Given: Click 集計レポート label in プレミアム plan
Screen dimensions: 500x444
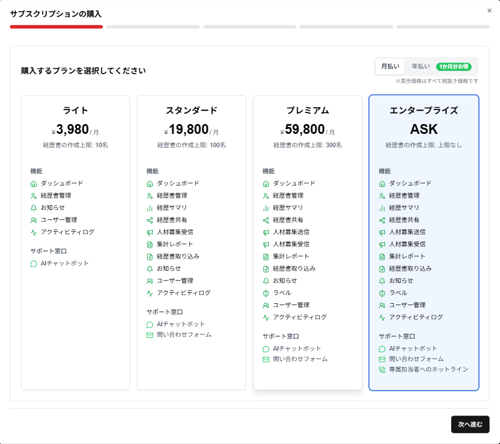Looking at the screenshot, I should tap(291, 256).
